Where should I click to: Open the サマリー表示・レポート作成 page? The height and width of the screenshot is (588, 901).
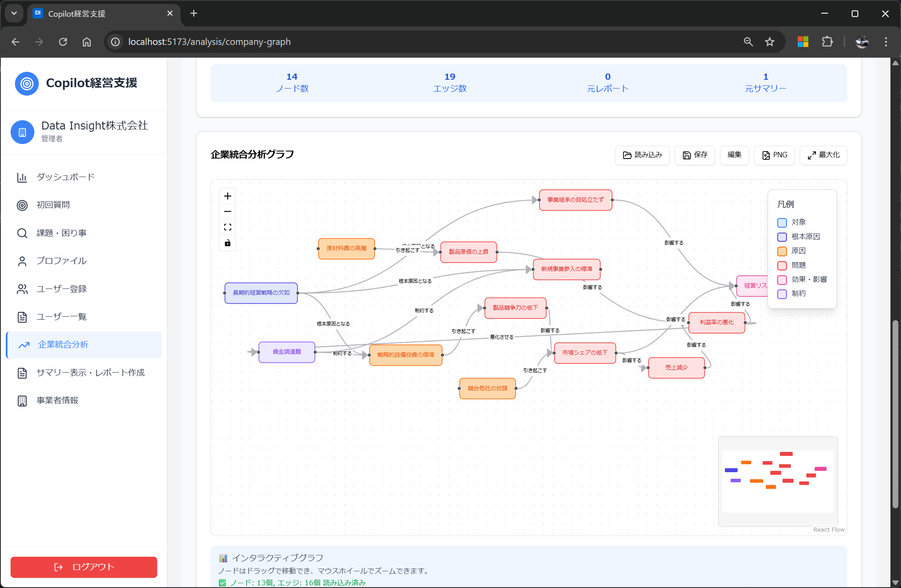click(x=90, y=373)
